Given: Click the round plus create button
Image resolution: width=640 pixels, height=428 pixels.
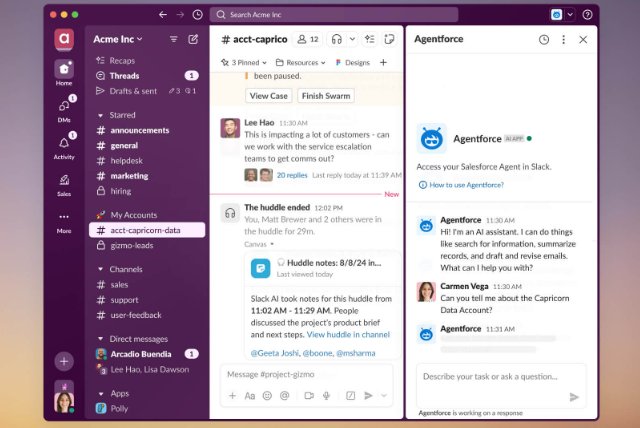Looking at the screenshot, I should pyautogui.click(x=64, y=361).
